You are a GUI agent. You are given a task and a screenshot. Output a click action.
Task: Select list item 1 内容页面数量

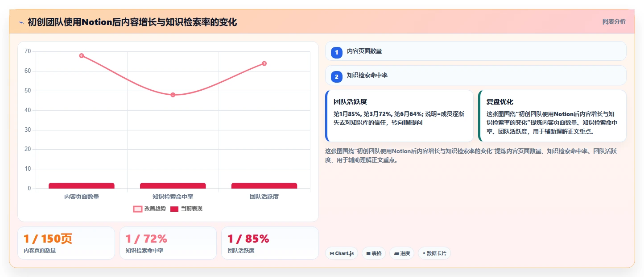475,51
